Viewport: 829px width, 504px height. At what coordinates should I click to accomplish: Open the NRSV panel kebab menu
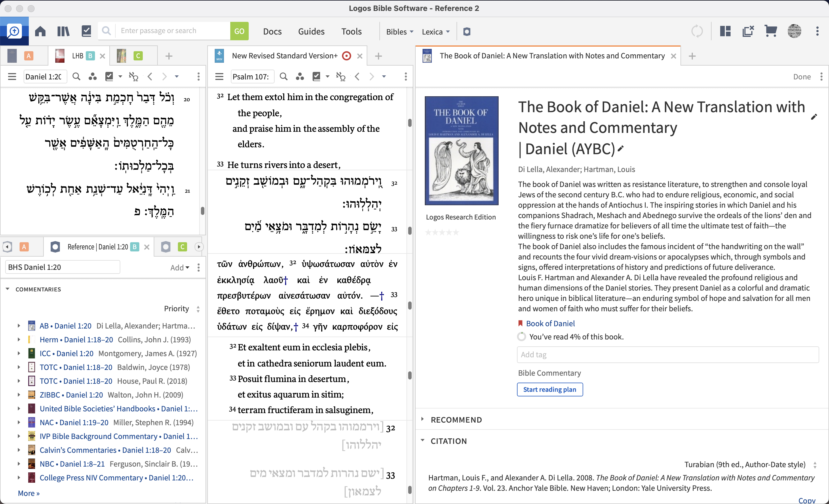tap(406, 77)
